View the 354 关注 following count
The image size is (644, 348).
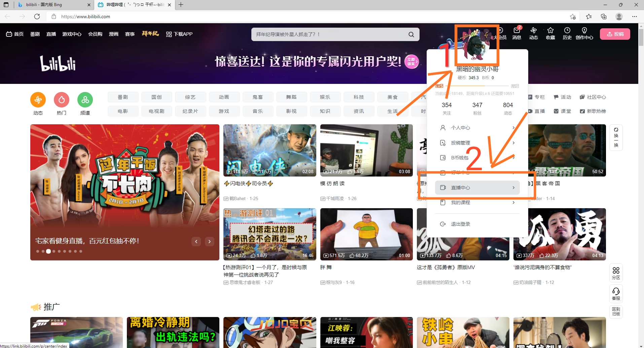[446, 108]
